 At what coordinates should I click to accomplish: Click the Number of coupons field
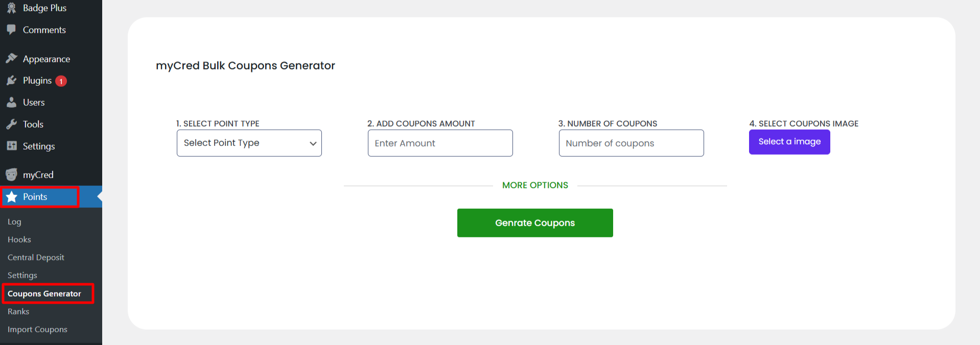click(x=631, y=143)
